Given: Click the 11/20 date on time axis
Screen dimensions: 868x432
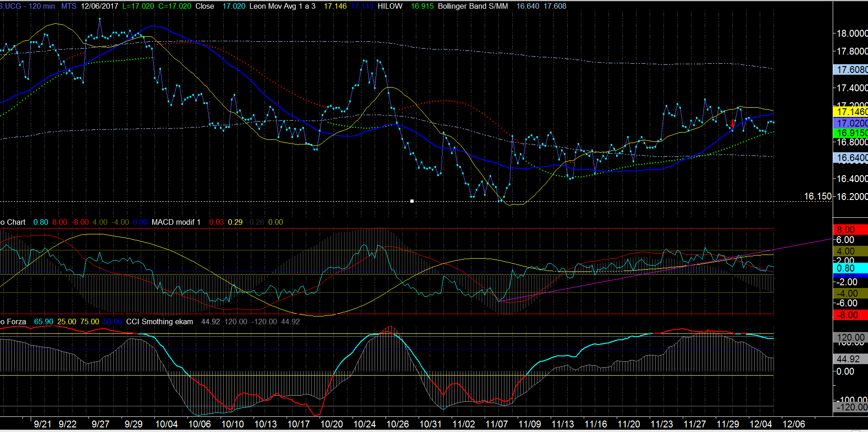Looking at the screenshot, I should 629,424.
